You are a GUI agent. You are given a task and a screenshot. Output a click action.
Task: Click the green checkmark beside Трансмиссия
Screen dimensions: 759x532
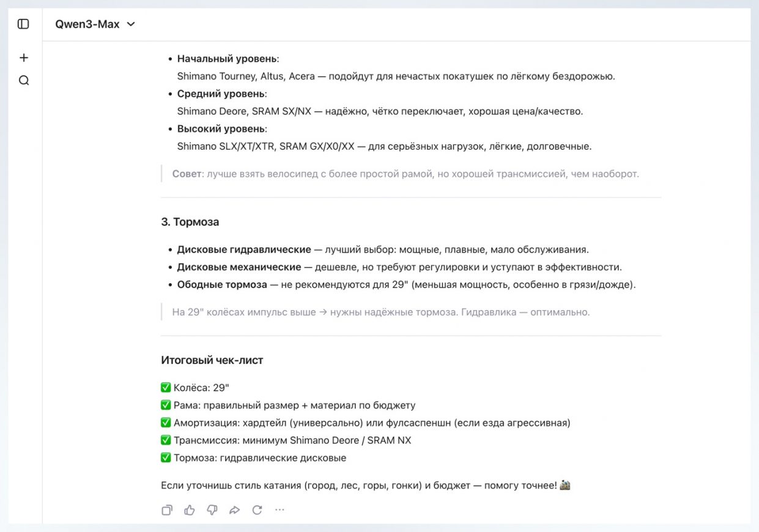point(166,440)
